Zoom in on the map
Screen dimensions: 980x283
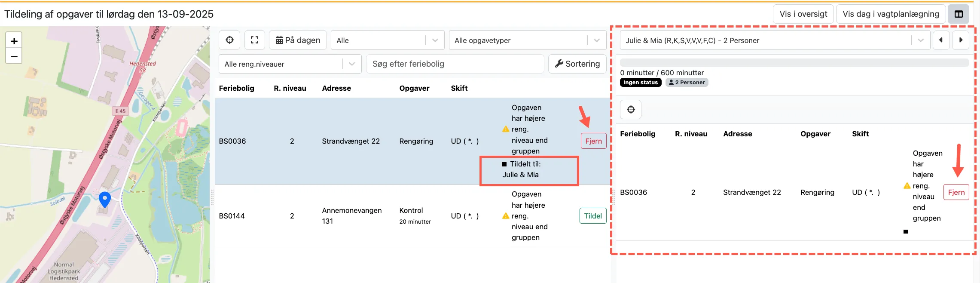14,41
